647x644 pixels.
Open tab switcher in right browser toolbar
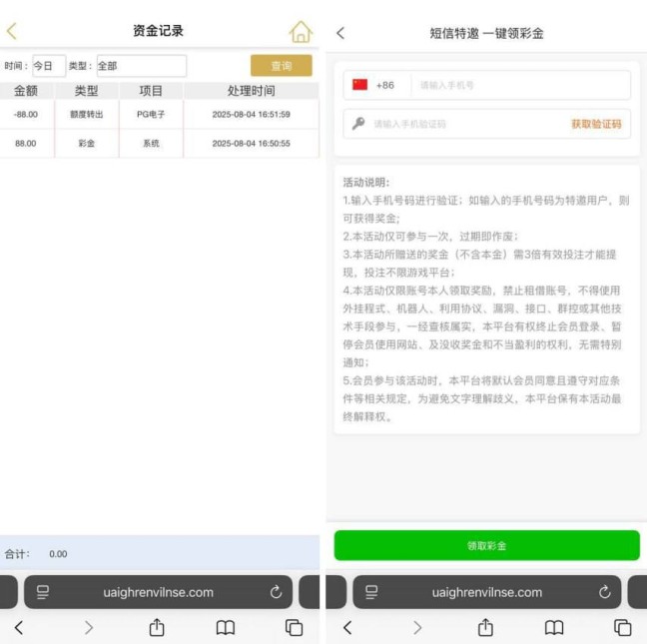tap(622, 627)
